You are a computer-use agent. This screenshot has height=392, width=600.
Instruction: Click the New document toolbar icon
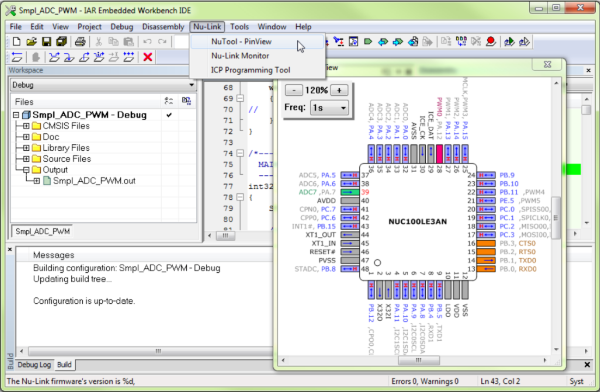pyautogui.click(x=16, y=42)
